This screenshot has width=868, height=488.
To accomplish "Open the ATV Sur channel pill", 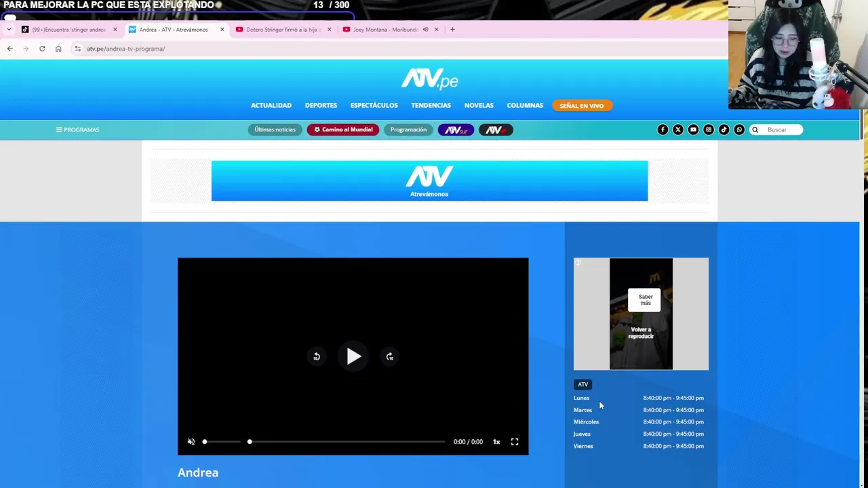I will click(x=456, y=129).
